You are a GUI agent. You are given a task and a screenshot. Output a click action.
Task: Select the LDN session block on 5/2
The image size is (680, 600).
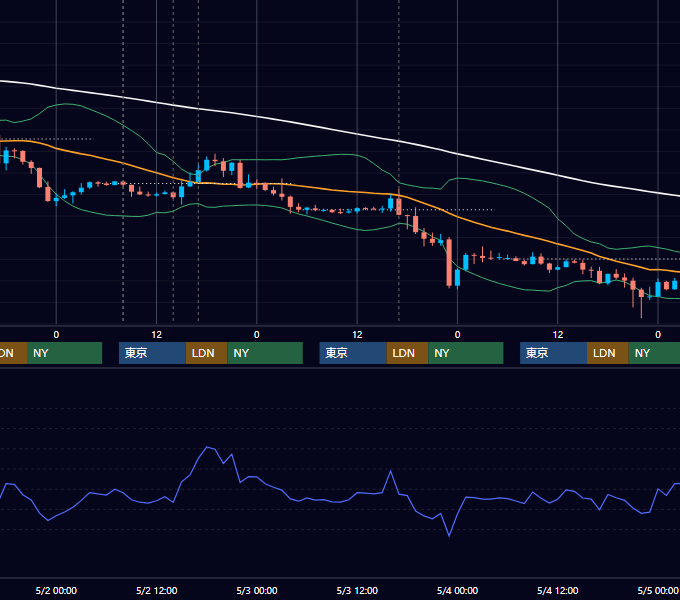[x=206, y=353]
